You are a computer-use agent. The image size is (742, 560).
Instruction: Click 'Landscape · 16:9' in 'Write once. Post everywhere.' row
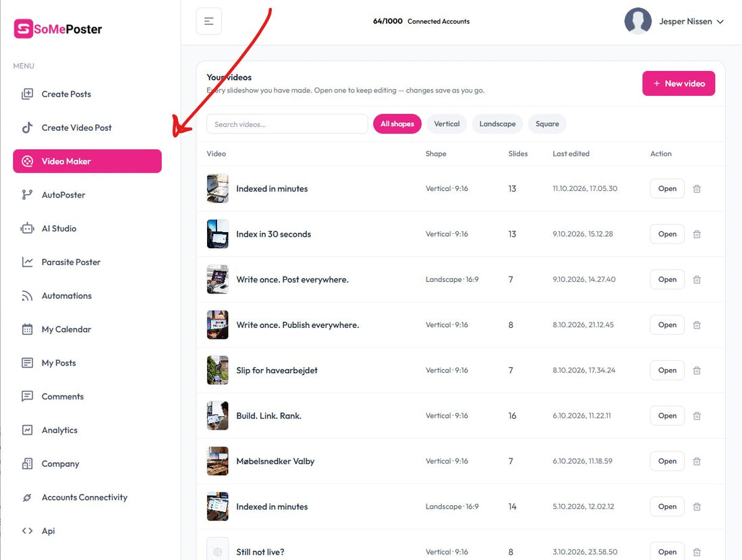coord(452,279)
